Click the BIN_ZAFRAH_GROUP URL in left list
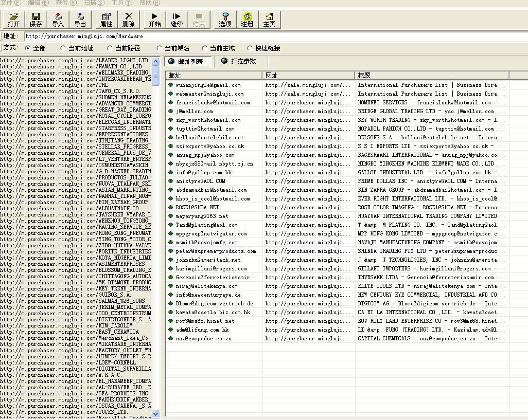Screen dimensions: 528x420 (x=74, y=203)
